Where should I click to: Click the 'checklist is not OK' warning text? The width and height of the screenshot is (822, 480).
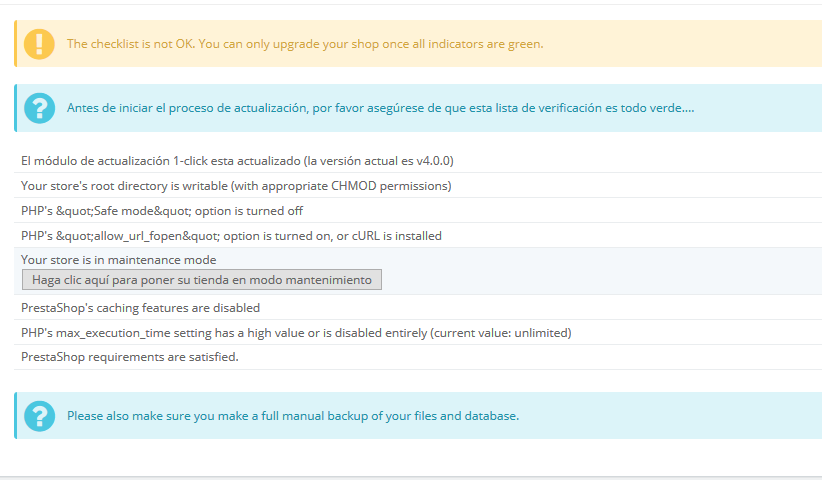coord(305,44)
